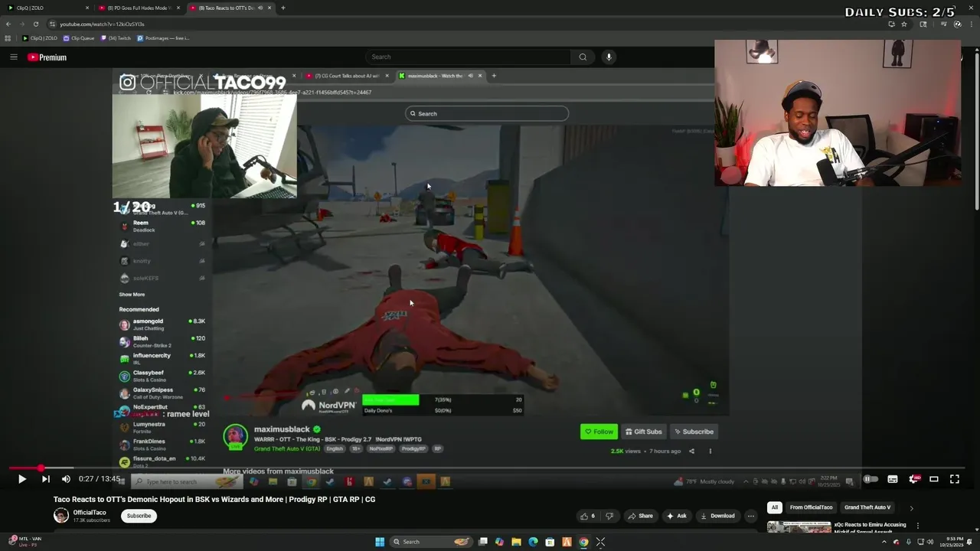Image resolution: width=980 pixels, height=551 pixels.
Task: Open the Windows Start menu
Action: pyautogui.click(x=380, y=542)
